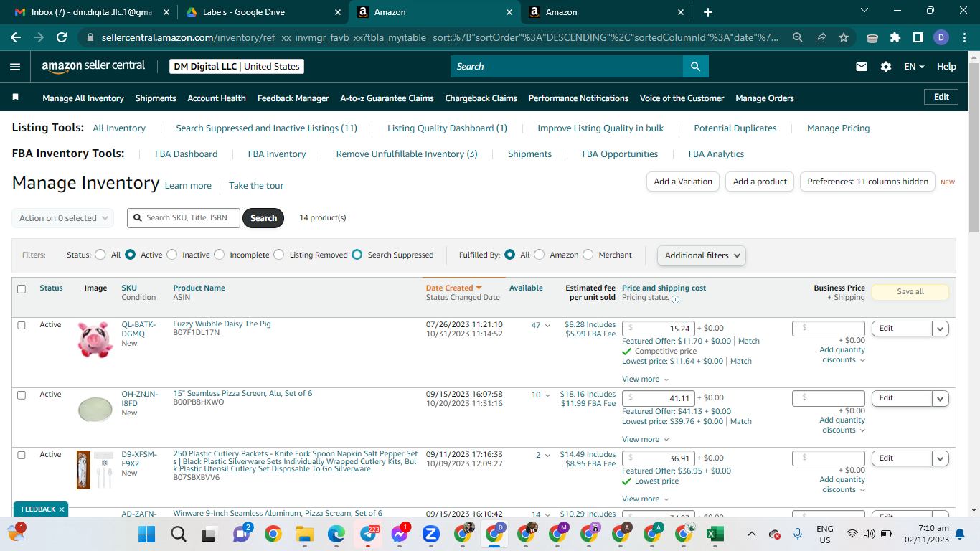
Task: Launch Microsoft Edge from the taskbar
Action: coord(336,534)
